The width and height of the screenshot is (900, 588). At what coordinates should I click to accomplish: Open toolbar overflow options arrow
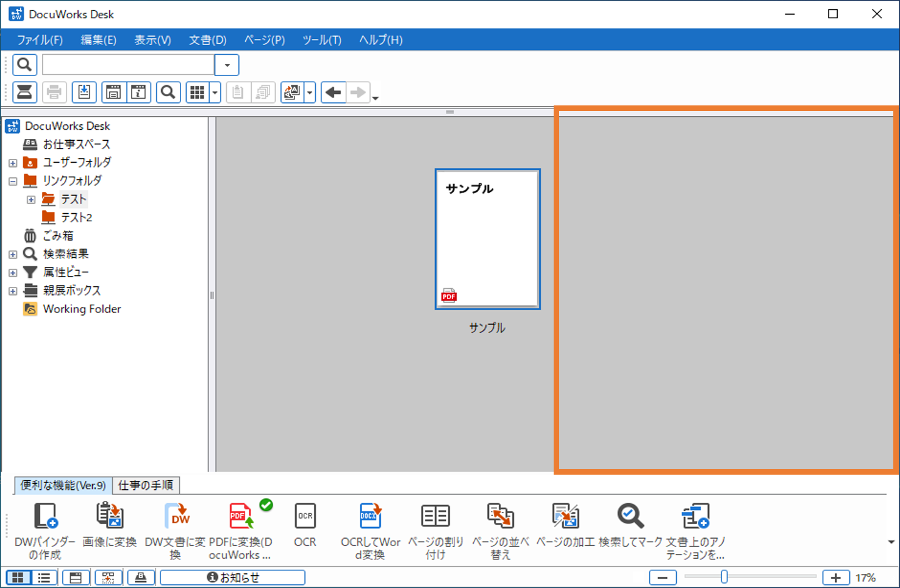click(x=376, y=98)
